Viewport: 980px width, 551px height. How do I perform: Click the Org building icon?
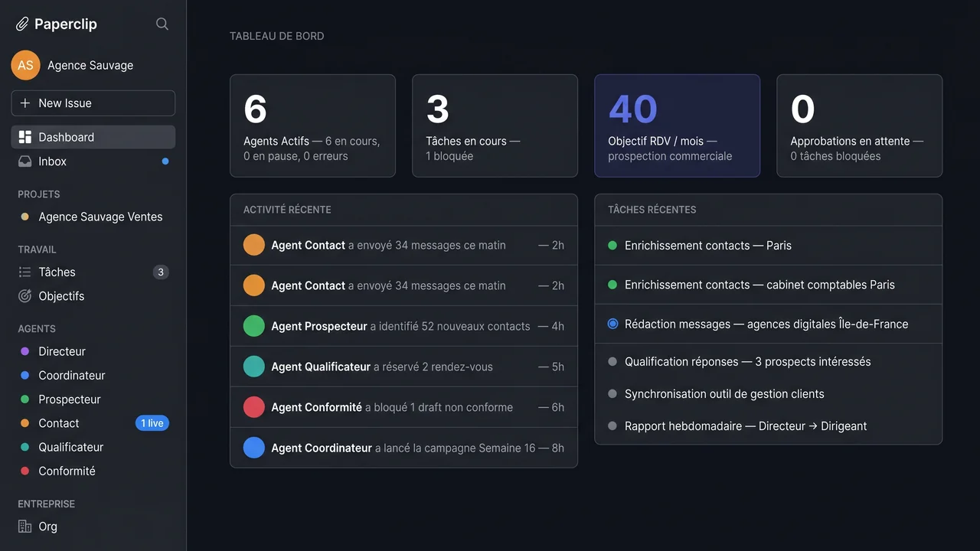click(25, 527)
